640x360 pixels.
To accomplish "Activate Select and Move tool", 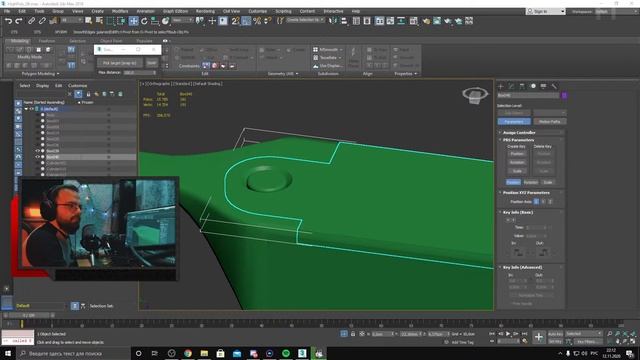I will coord(133,21).
